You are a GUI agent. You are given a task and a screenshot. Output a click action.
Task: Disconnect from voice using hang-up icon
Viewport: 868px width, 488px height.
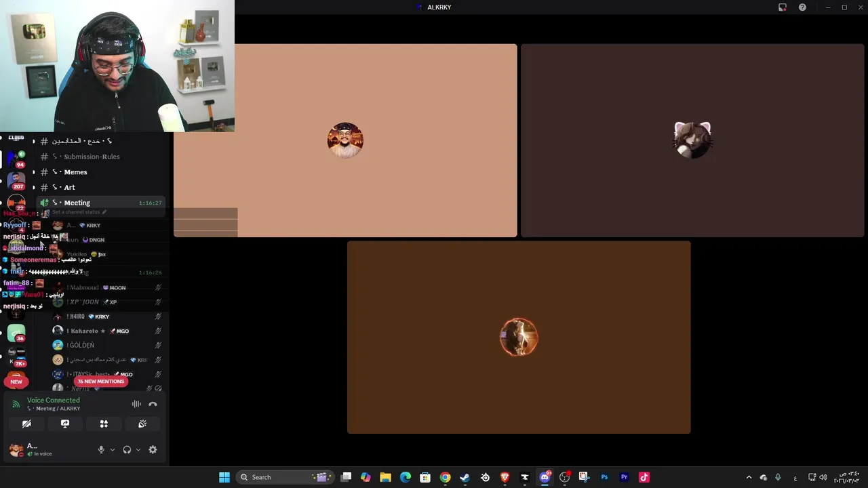tap(153, 404)
